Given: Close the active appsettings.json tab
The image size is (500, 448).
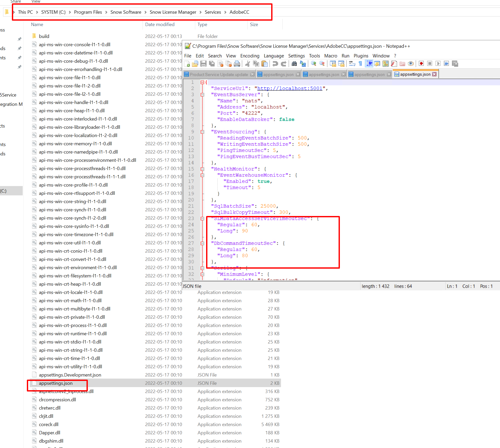Looking at the screenshot, I should pyautogui.click(x=434, y=74).
